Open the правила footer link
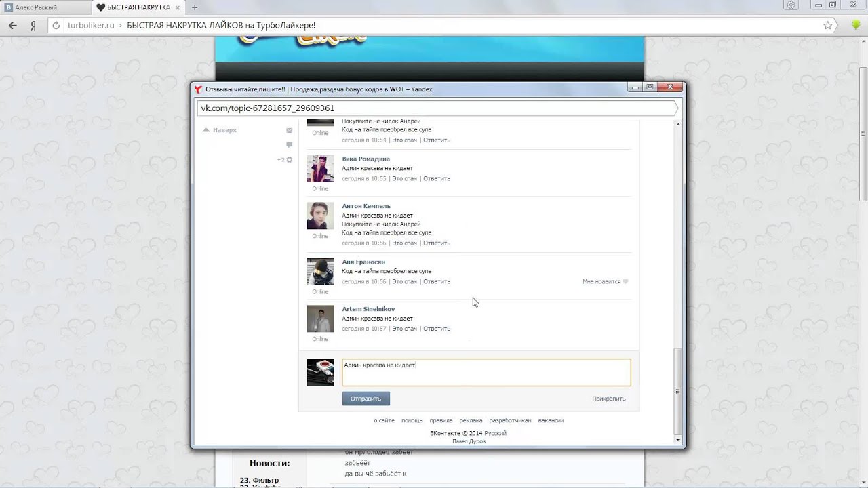The width and height of the screenshot is (868, 488). coord(441,420)
